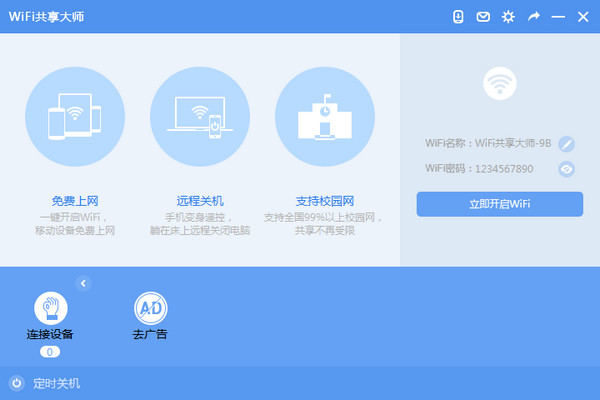600x400 pixels.
Task: Click the 支持校园网 heading
Action: 324,201
